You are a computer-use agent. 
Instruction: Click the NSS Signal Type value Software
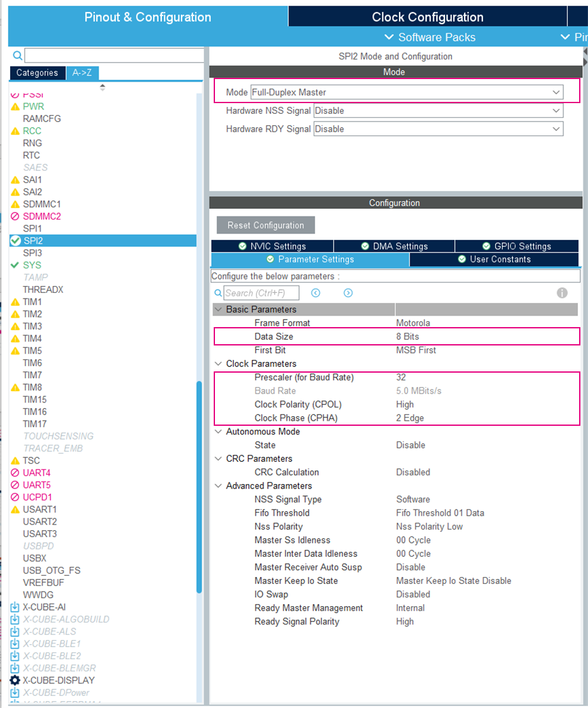tap(413, 499)
